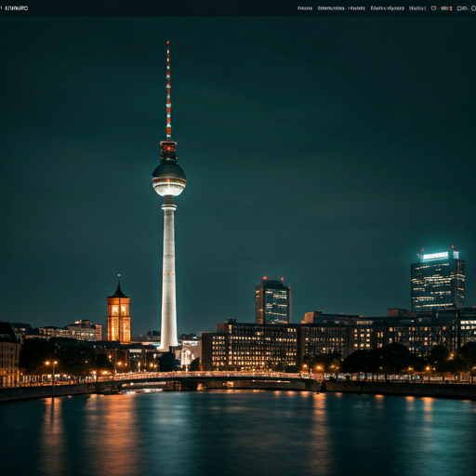Screen dimensions: 476x476
Task: Click the small circle icon in the header
Action: click(433, 8)
